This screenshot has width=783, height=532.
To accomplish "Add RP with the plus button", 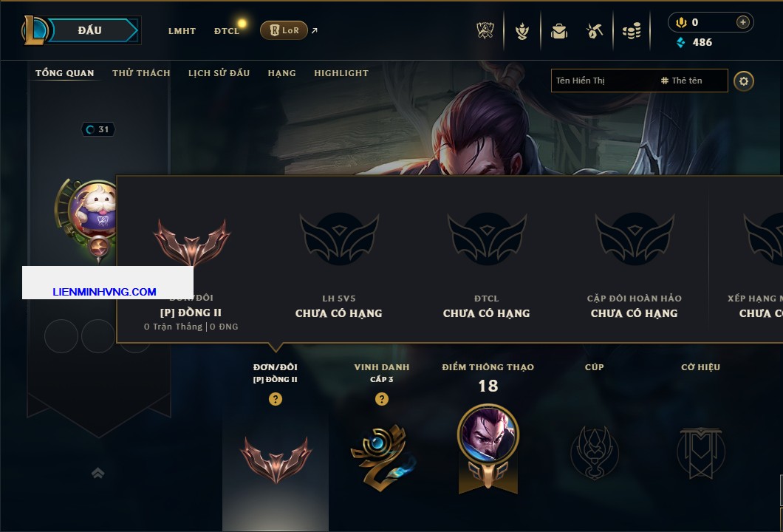I will coord(743,22).
